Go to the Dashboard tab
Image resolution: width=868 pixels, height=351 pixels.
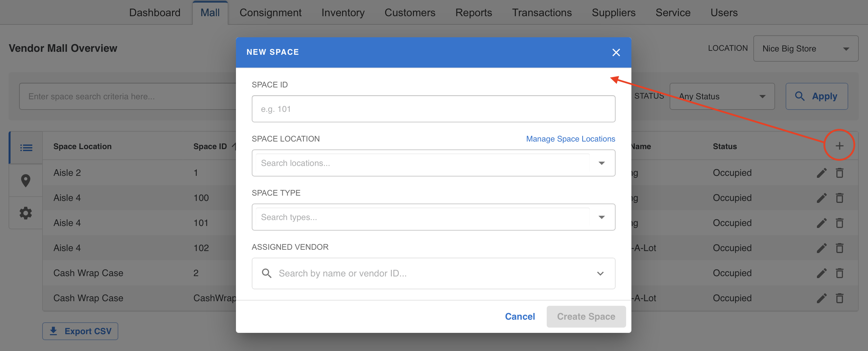click(x=155, y=13)
